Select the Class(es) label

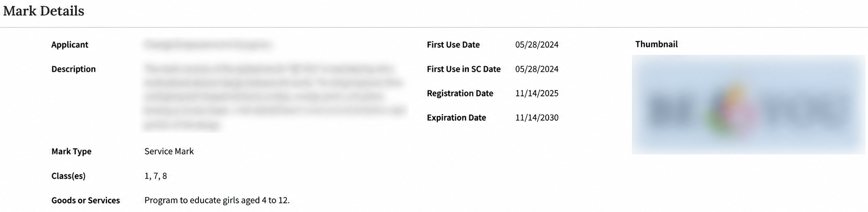pyautogui.click(x=69, y=176)
